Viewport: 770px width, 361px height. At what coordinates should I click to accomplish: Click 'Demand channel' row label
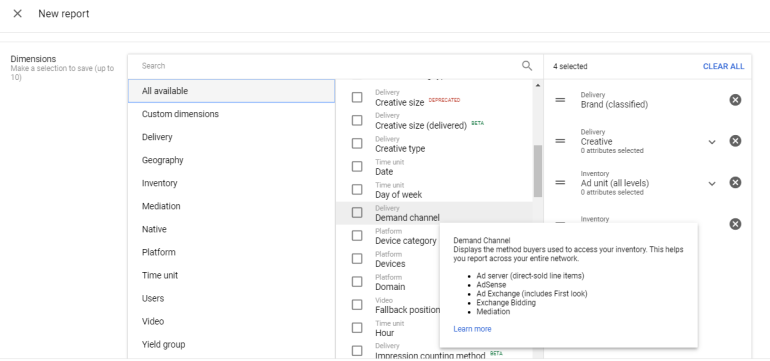pyautogui.click(x=407, y=218)
